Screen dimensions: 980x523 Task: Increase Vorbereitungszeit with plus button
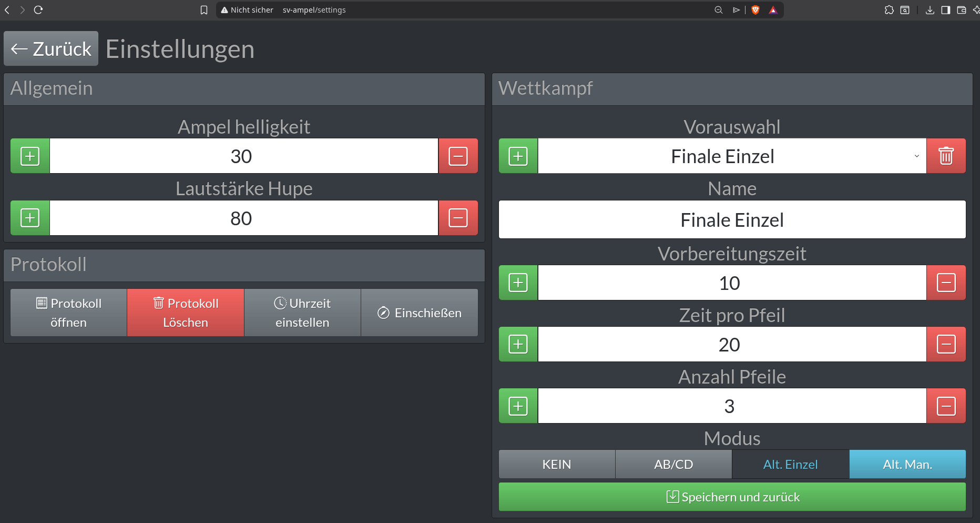tap(518, 283)
